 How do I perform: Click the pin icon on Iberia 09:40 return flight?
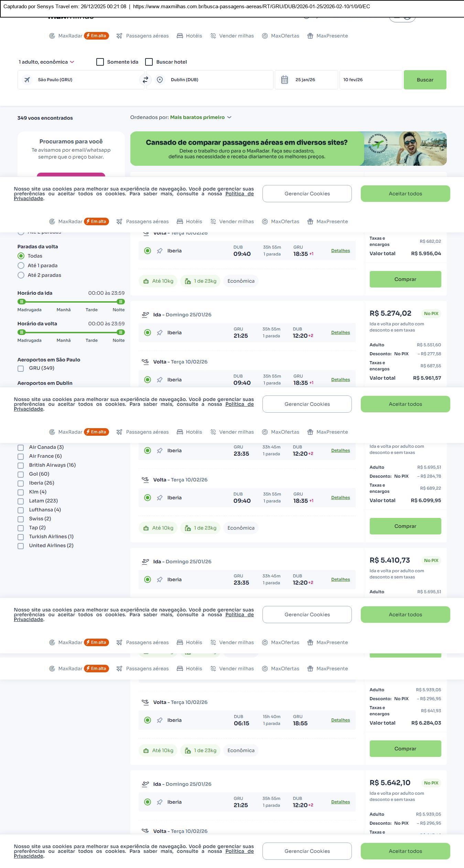point(160,251)
